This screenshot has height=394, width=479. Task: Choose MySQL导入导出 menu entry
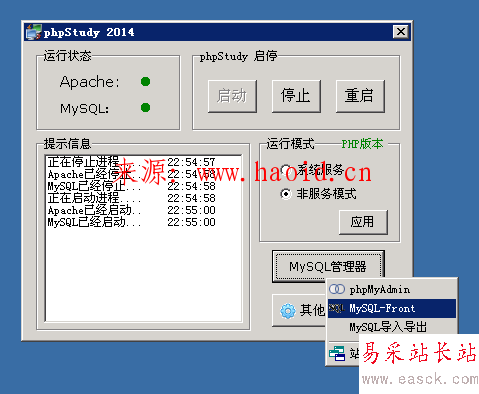tap(392, 327)
